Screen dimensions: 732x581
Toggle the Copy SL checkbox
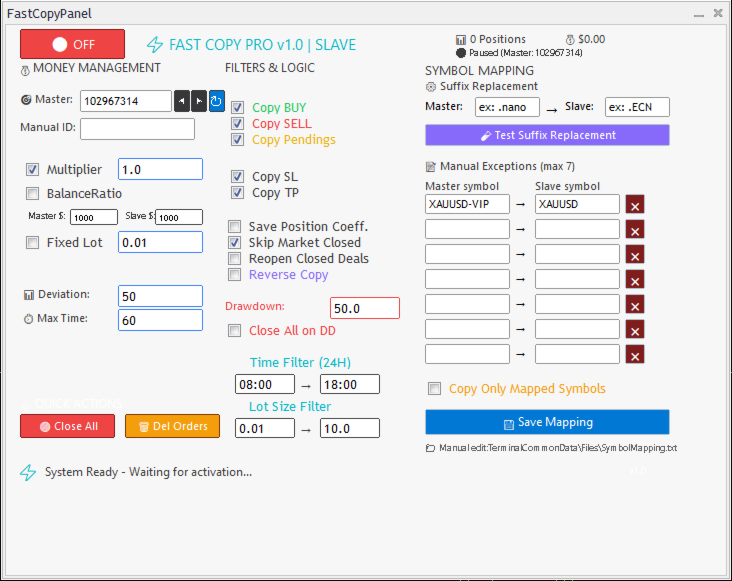click(238, 176)
